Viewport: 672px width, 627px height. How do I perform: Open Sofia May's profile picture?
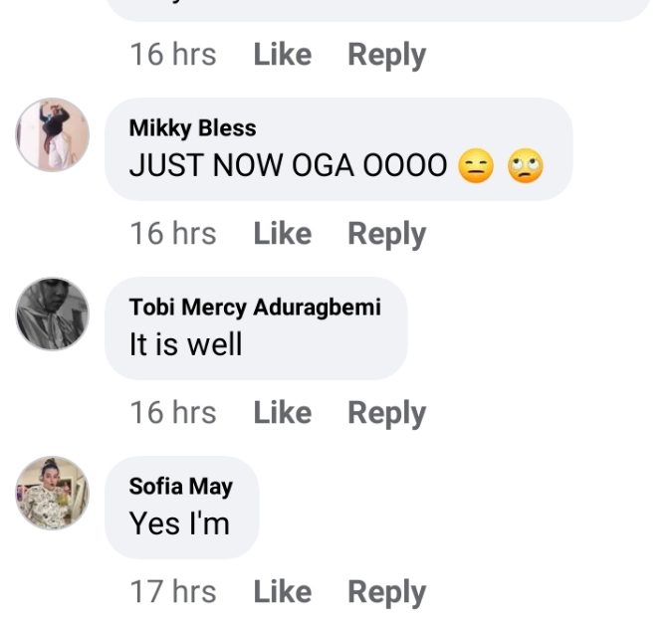click(53, 493)
